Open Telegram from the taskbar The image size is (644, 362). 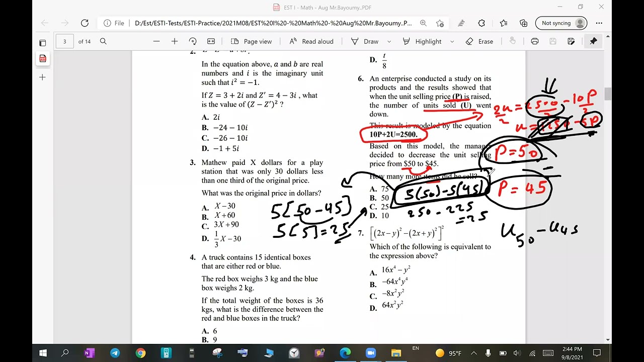click(x=115, y=353)
